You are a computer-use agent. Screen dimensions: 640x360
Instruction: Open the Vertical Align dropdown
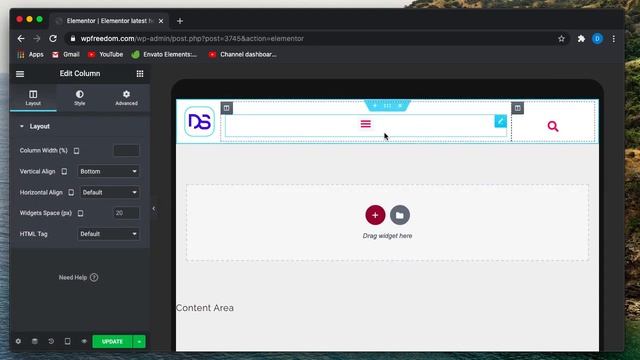(x=108, y=171)
